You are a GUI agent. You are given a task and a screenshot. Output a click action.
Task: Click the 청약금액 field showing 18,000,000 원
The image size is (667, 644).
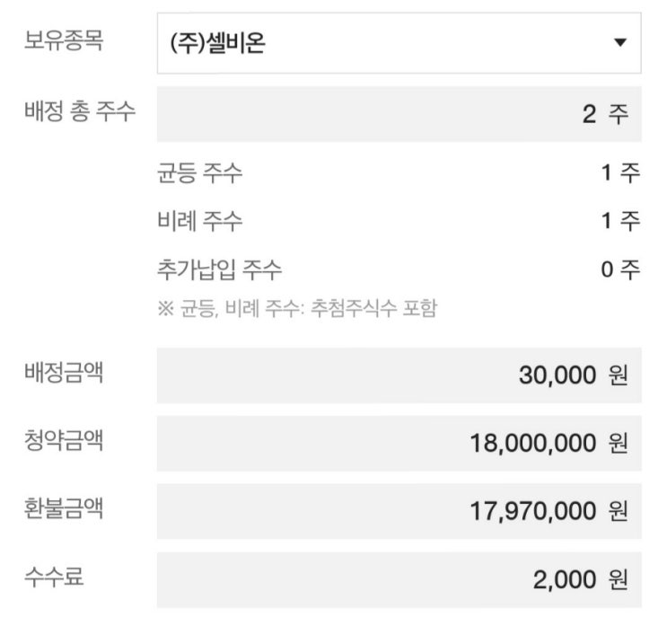399,443
